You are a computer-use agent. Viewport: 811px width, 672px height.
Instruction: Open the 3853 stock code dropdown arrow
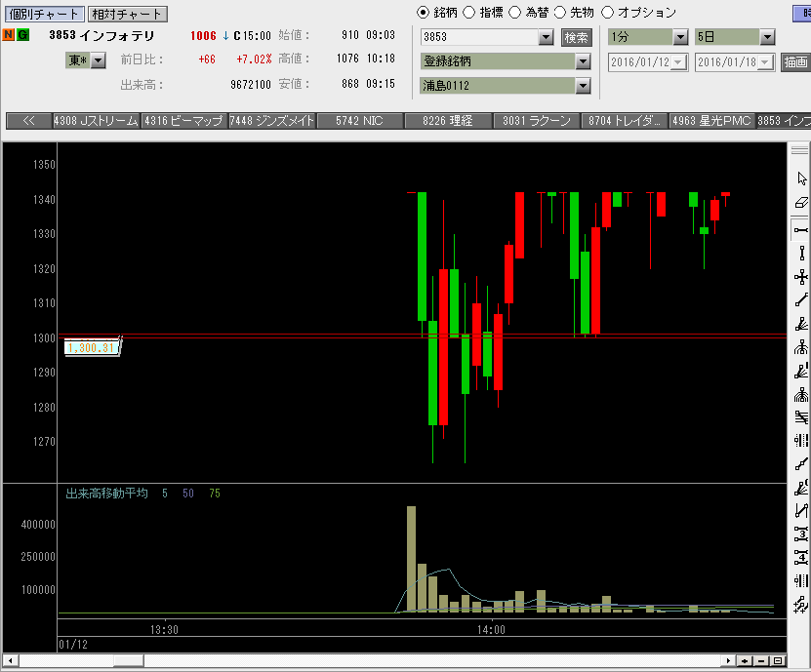pos(546,37)
